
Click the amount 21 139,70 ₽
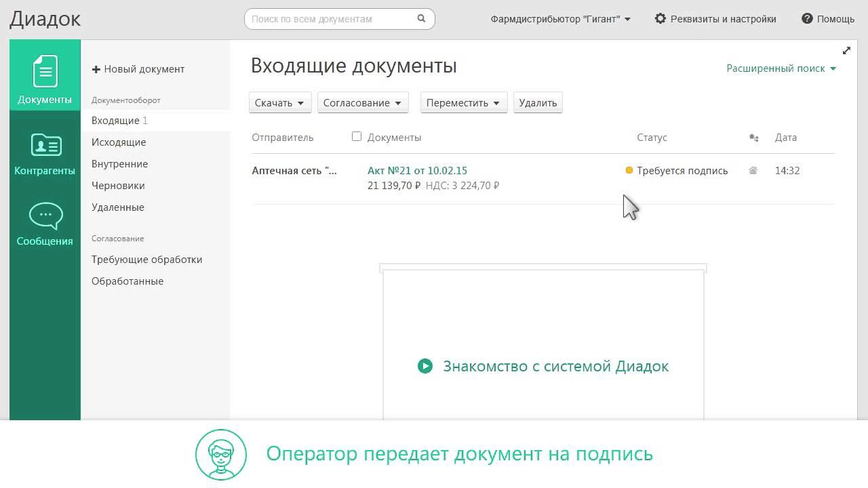[394, 186]
